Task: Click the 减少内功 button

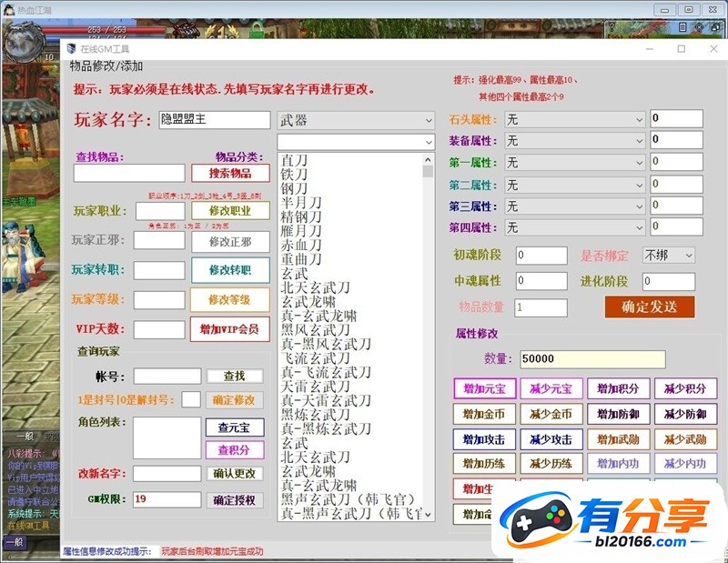Action: coord(685,464)
